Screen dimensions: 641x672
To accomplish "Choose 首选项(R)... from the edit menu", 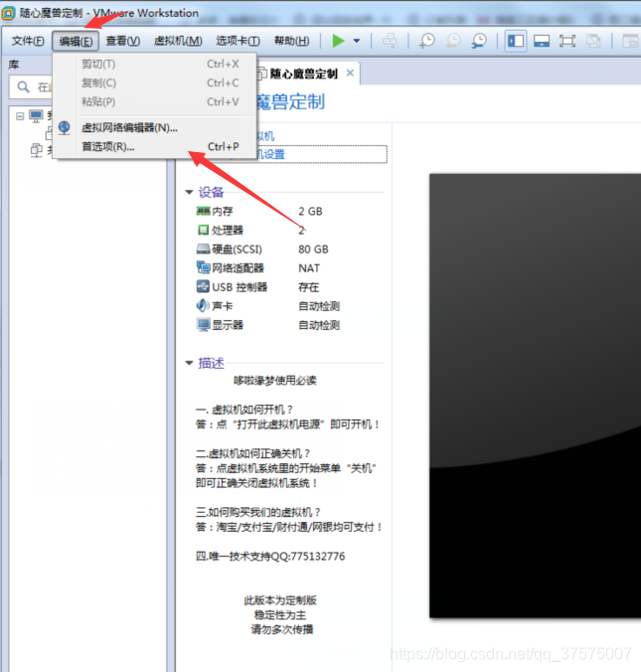I will pyautogui.click(x=154, y=146).
